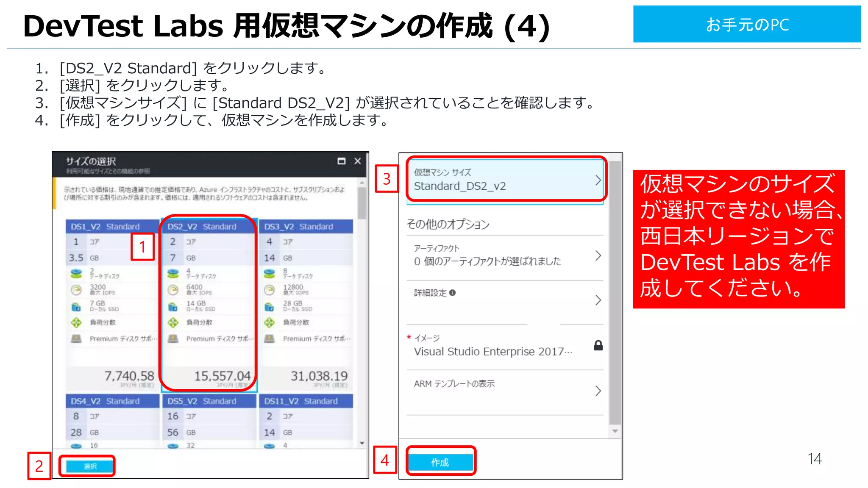Click the data disk icon in DS11_V2 card
The height and width of the screenshot is (488, 868).
270,446
